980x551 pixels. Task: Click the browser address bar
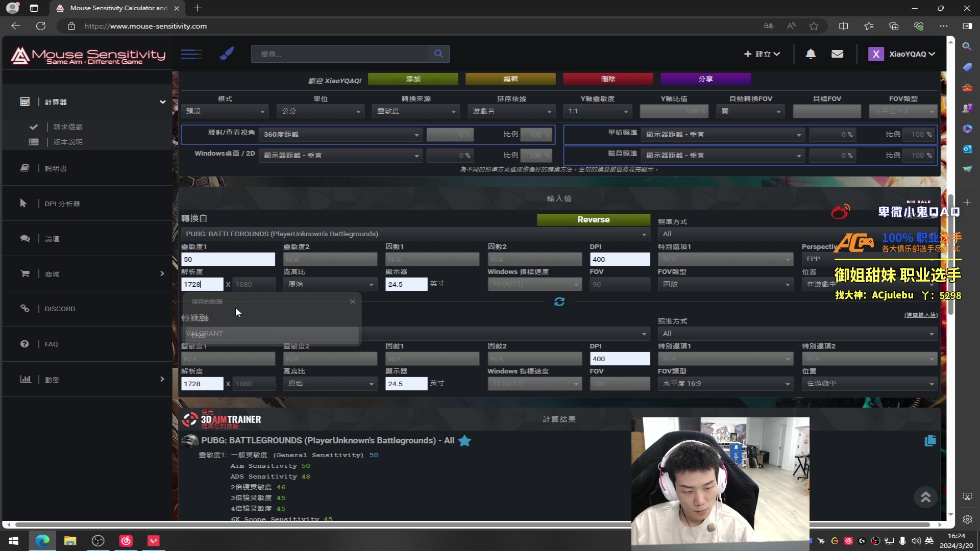click(408, 26)
